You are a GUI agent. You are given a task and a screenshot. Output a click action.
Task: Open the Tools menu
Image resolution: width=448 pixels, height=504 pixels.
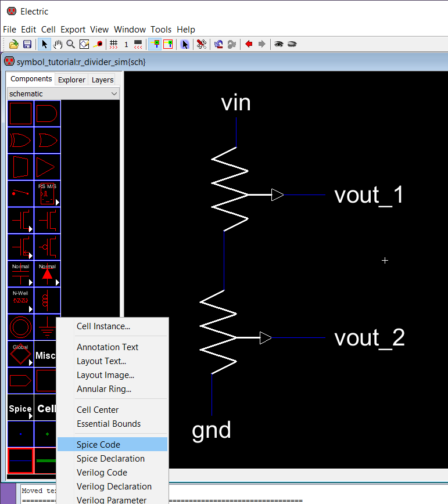coord(161,30)
